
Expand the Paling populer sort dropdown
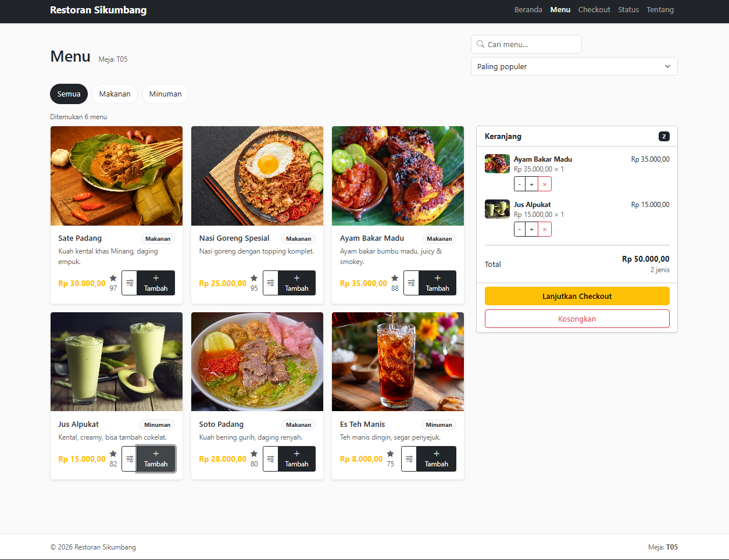pyautogui.click(x=574, y=66)
